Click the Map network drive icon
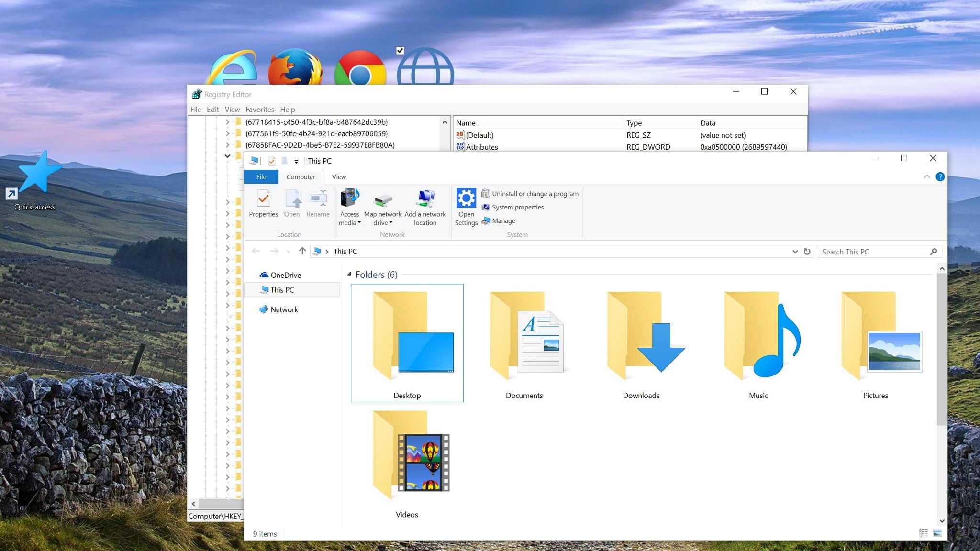 pyautogui.click(x=383, y=199)
